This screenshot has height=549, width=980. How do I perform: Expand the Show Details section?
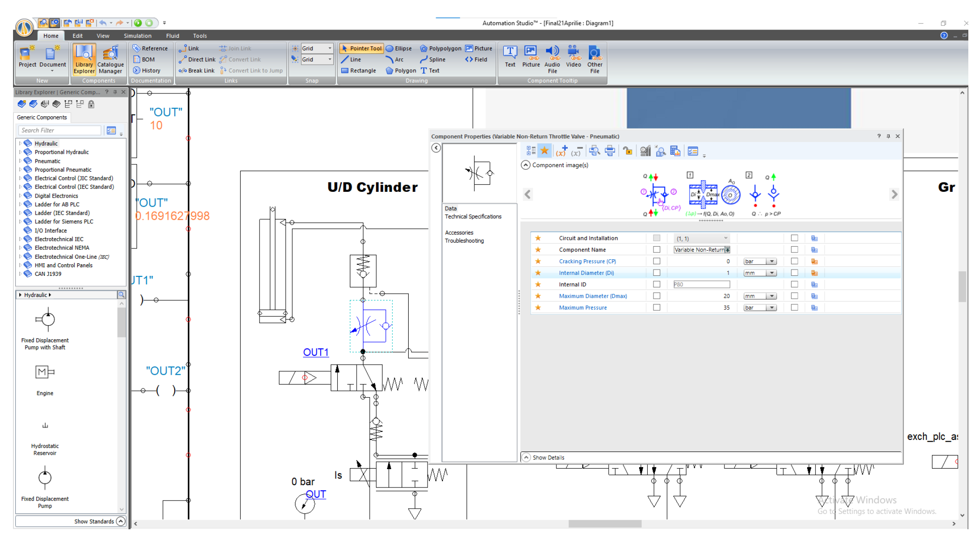coord(526,457)
